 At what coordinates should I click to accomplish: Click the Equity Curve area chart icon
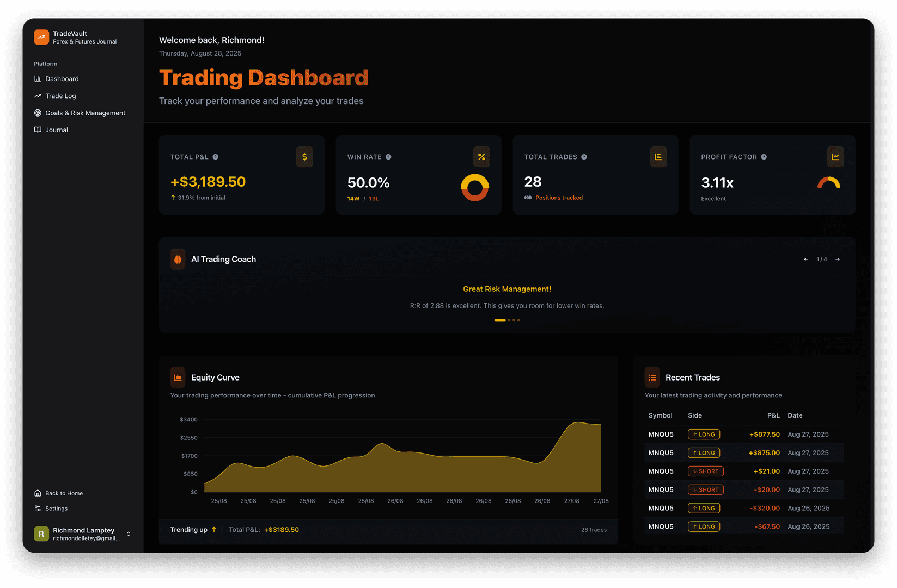click(x=178, y=377)
